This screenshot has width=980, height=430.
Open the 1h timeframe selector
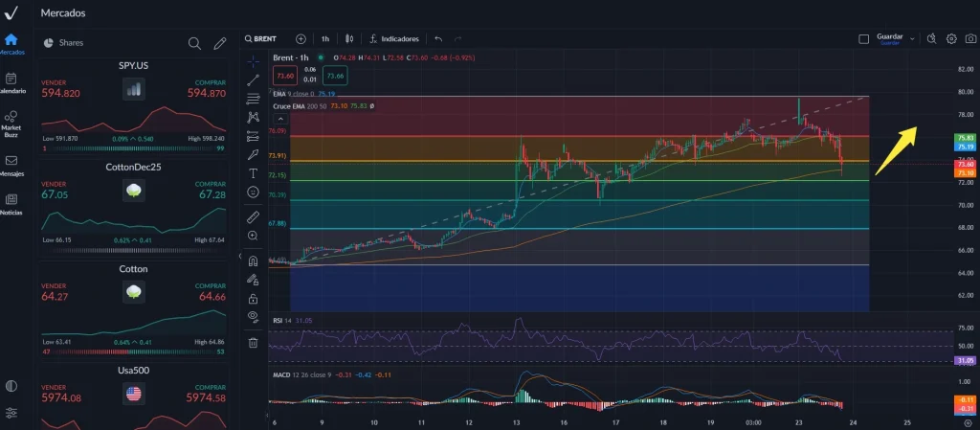coord(325,38)
